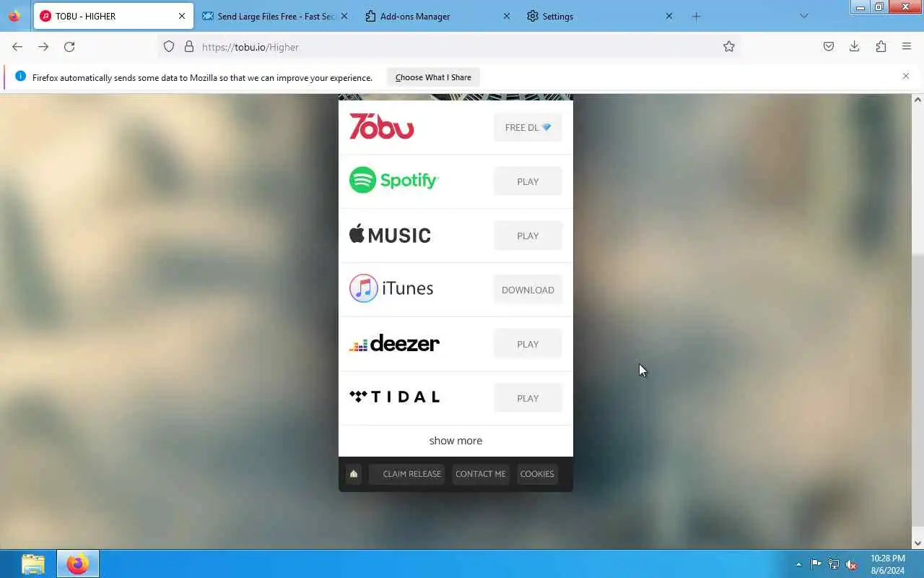Click the Apple Music logo
Viewport: 924px width, 578px height.
(390, 234)
